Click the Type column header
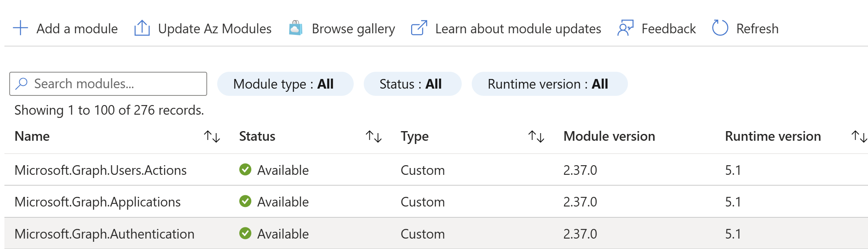868x249 pixels. [415, 137]
